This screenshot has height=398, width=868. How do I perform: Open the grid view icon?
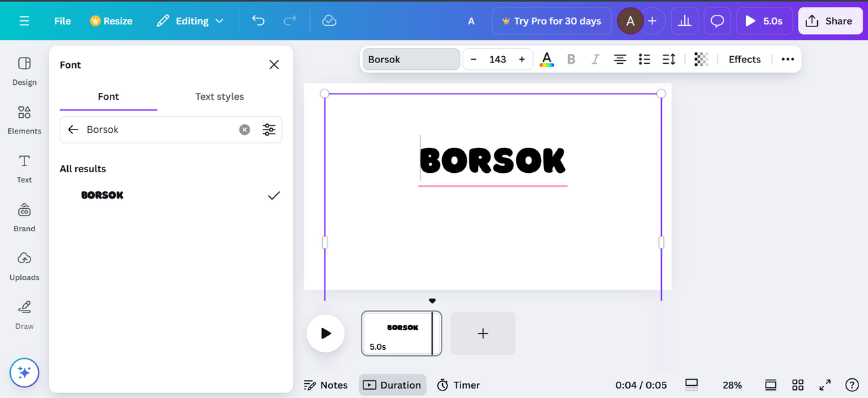point(798,385)
